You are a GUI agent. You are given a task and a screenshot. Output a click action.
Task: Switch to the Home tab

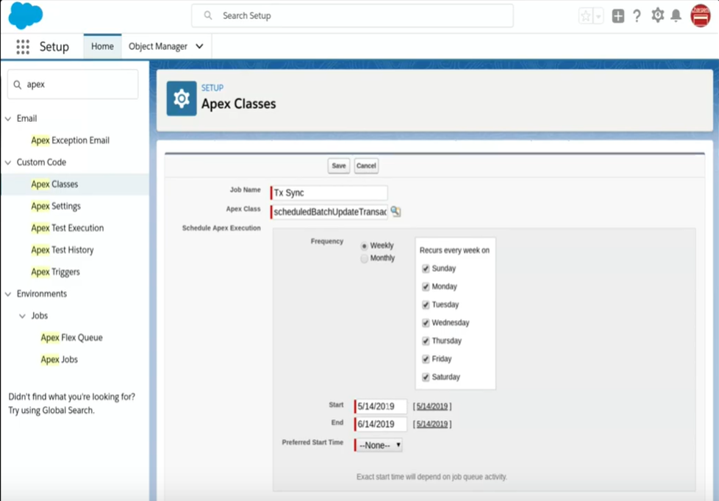point(102,47)
